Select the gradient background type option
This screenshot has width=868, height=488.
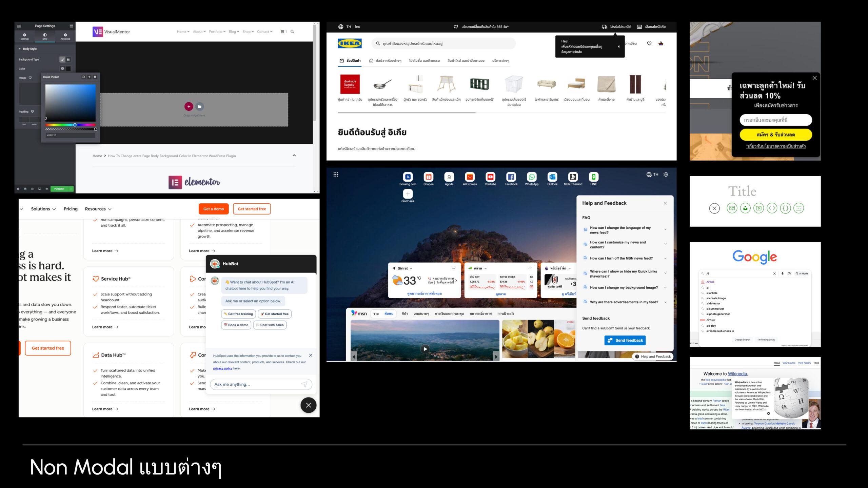point(68,60)
